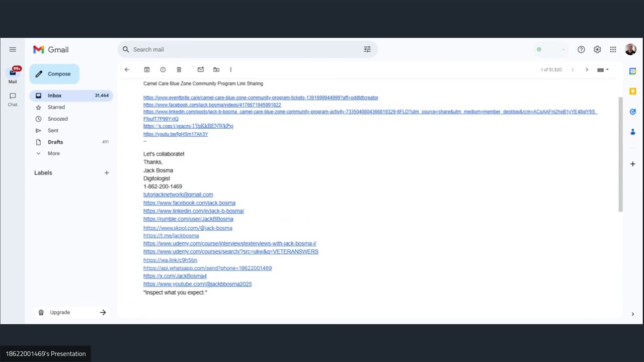The image size is (644, 362).
Task: Open the Mail section in the left rail
Action: [x=13, y=75]
